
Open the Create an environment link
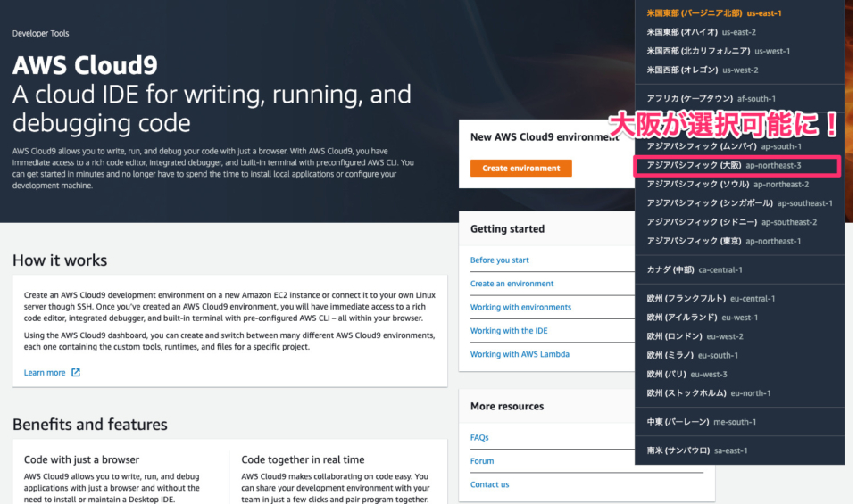512,284
